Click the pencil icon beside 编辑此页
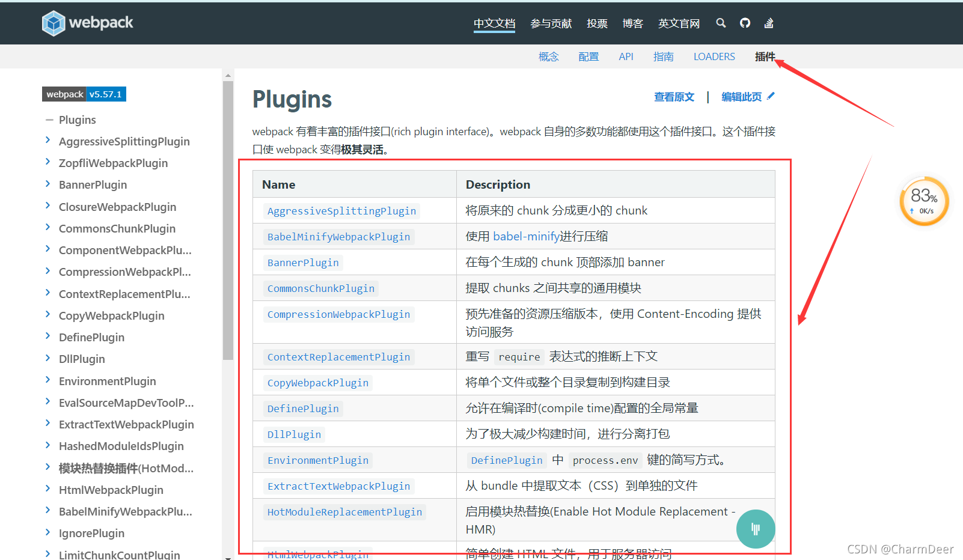Image resolution: width=963 pixels, height=560 pixels. 771,96
